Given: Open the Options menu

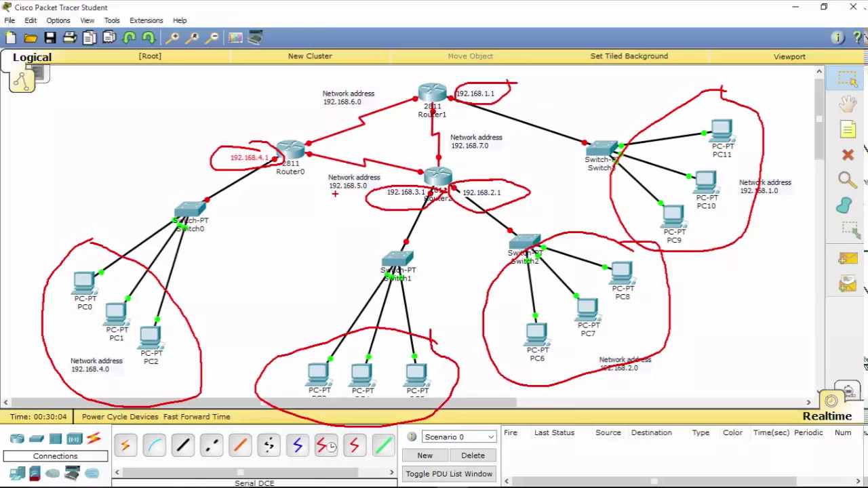Looking at the screenshot, I should [x=58, y=20].
